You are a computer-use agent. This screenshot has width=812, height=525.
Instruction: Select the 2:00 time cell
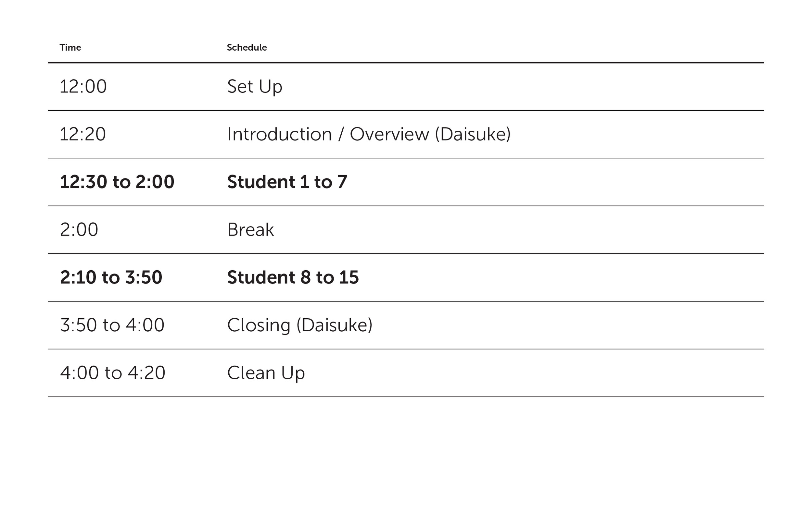(79, 229)
